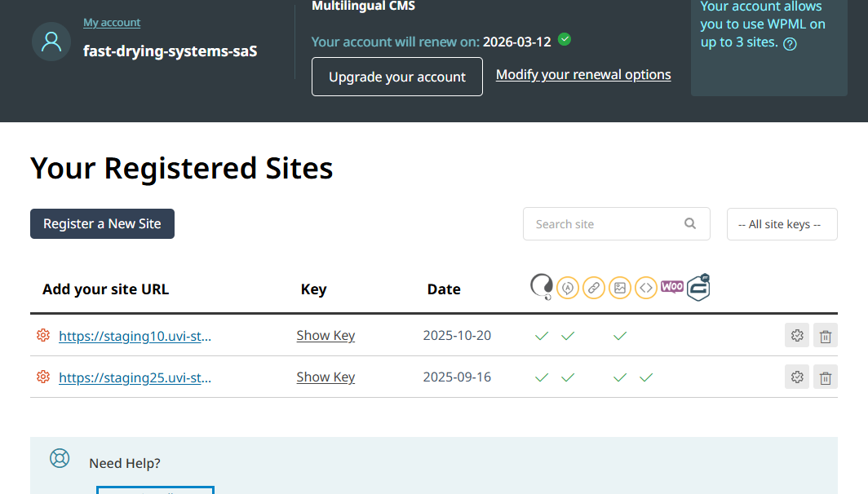Click the WPML logo column icon

pos(542,287)
